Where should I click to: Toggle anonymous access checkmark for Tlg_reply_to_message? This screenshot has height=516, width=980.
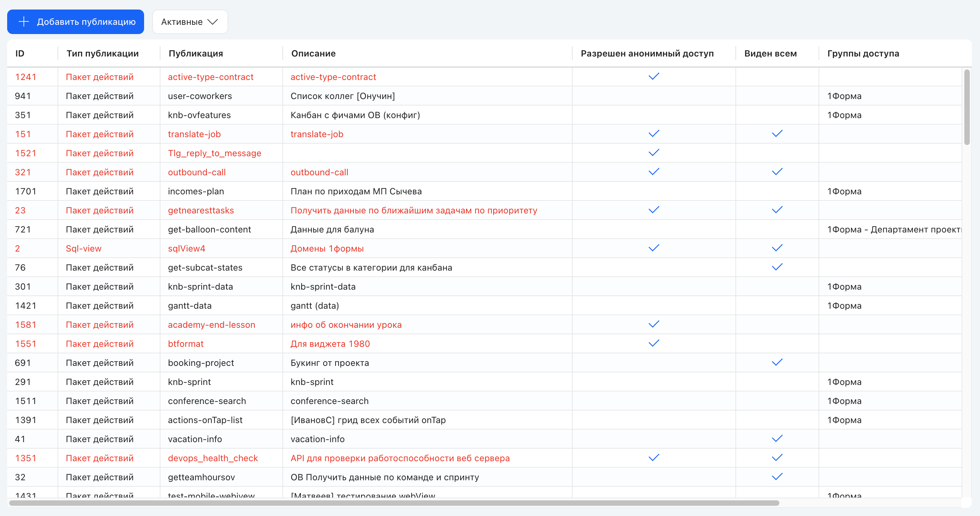pos(654,152)
